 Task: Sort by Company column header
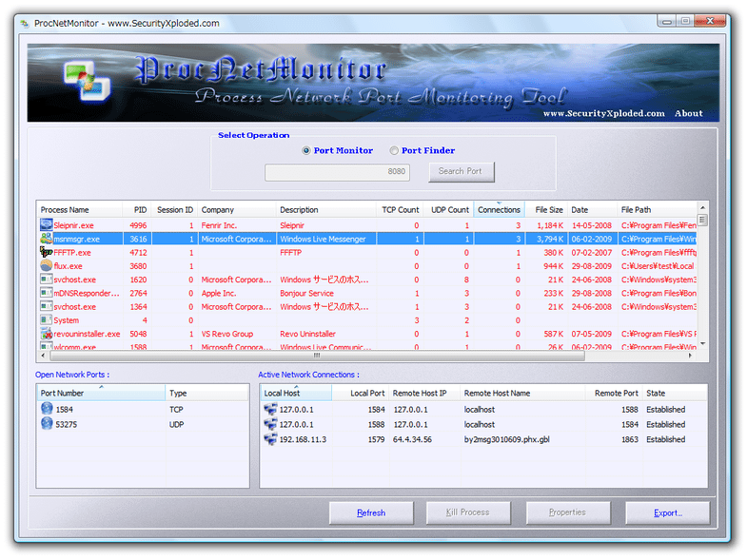(x=236, y=209)
